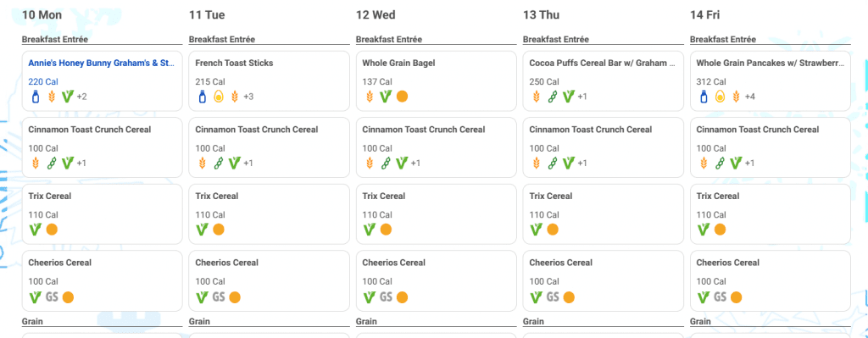Click Tuesday's Grain section heading

198,321
